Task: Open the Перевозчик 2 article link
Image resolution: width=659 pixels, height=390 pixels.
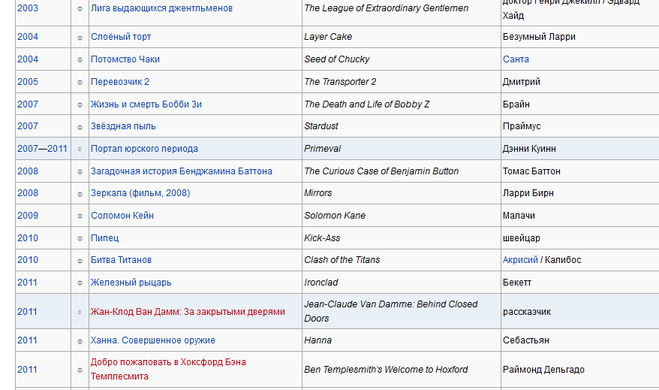Action: [120, 82]
